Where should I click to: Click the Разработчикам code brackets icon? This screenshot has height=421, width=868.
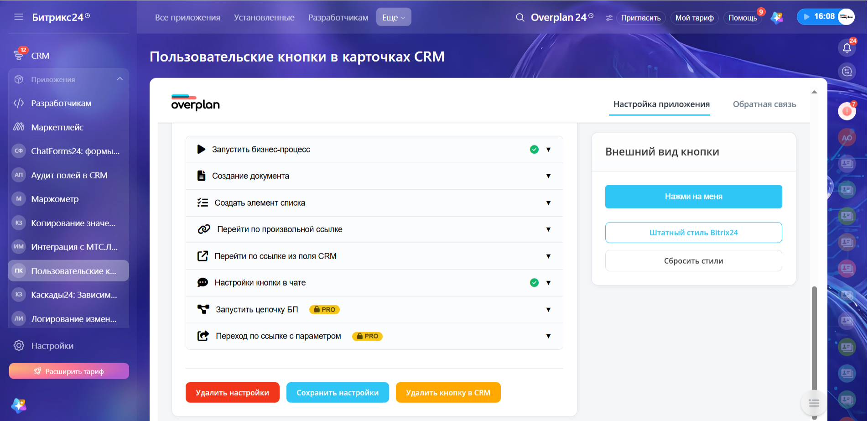pyautogui.click(x=19, y=103)
